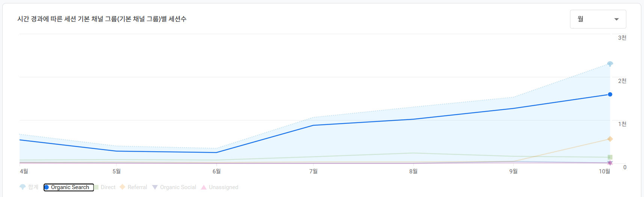The image size is (644, 197).
Task: Click the orange Referral legend diamond
Action: click(122, 187)
